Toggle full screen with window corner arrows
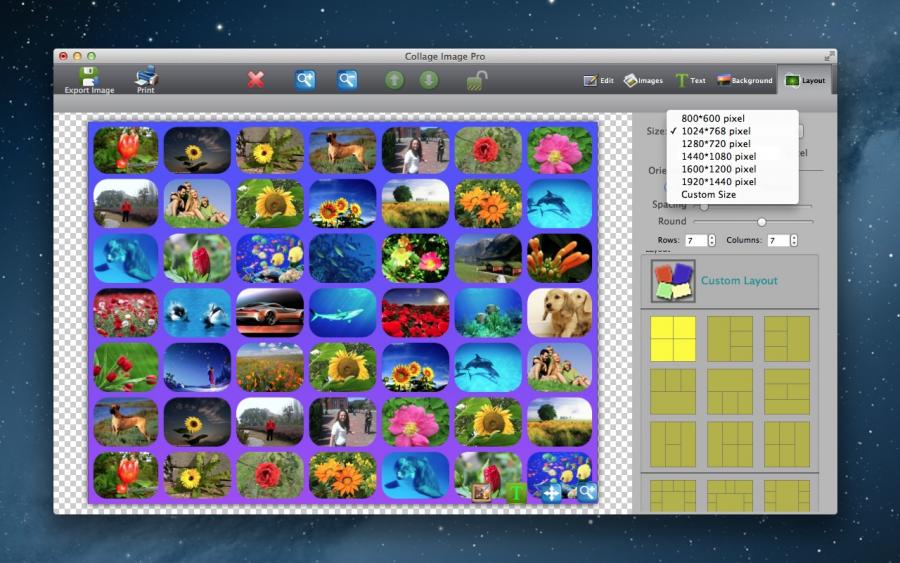900x563 pixels. [x=829, y=56]
